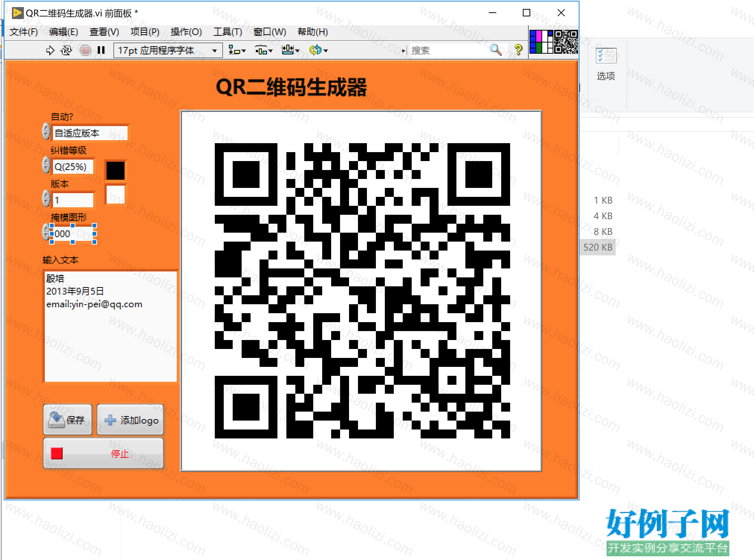Open the Distribute Objects dropdown
Screen dimensions: 754x560
[x=264, y=50]
